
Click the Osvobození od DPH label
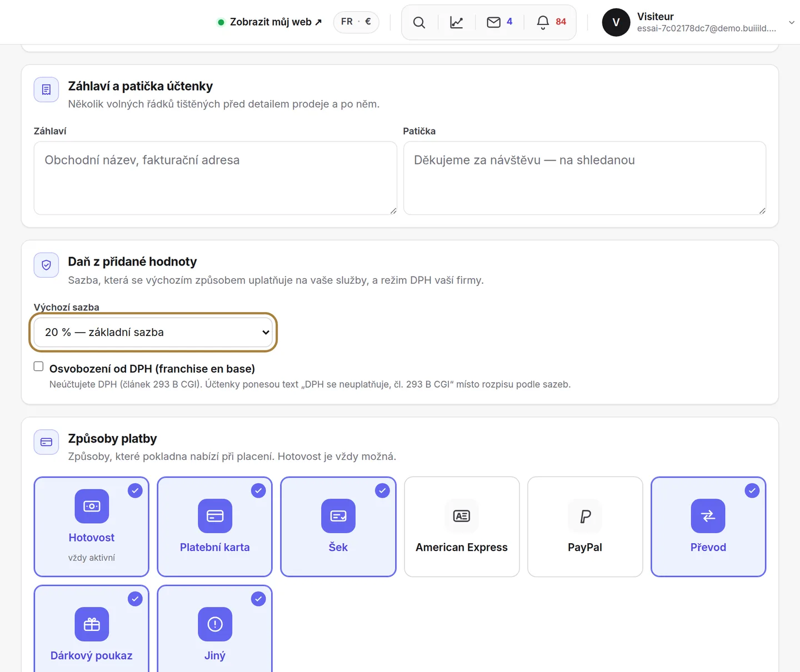[152, 369]
